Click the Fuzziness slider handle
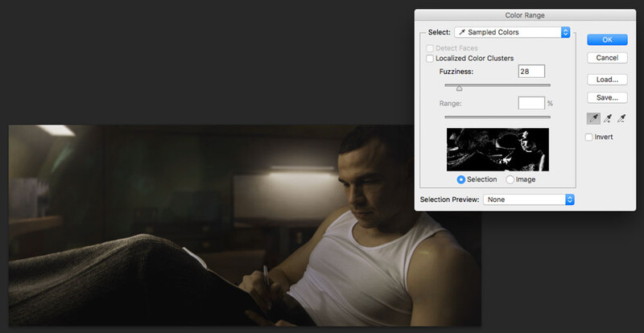Screen dimensions: 644x333 [x=459, y=88]
